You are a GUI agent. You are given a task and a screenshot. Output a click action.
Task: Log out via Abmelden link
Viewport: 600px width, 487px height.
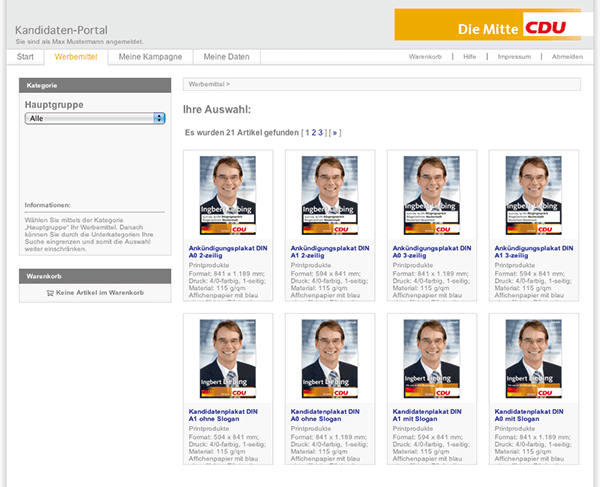click(x=567, y=57)
